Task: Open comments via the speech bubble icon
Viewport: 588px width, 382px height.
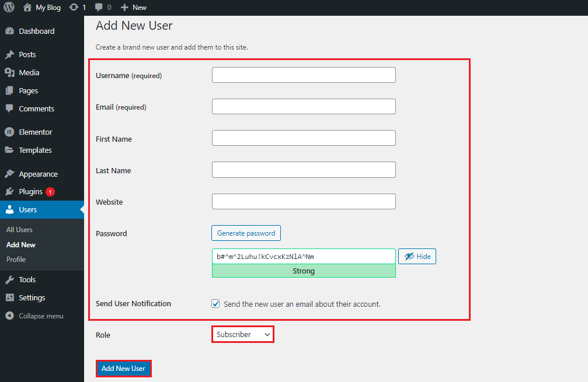Action: point(99,8)
